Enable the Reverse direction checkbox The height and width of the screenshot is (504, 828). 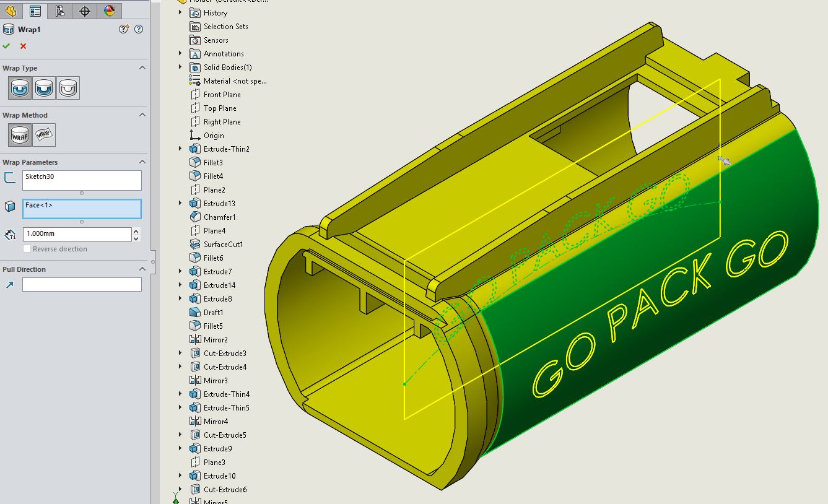click(27, 249)
